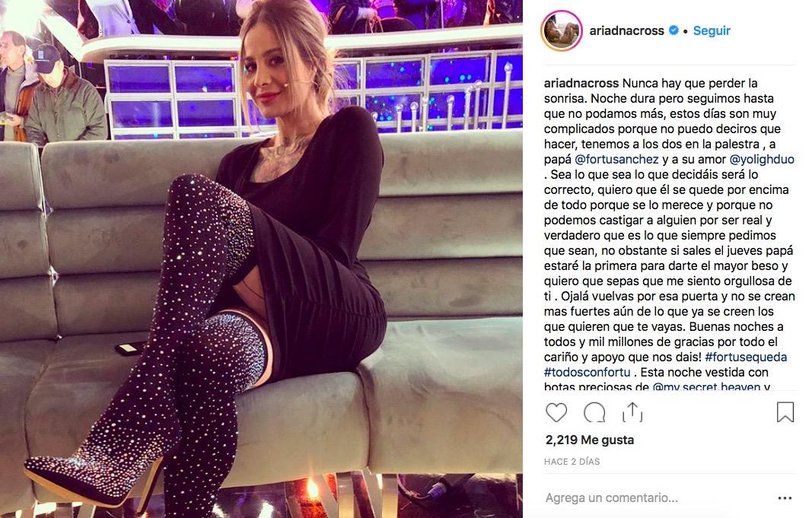Image resolution: width=812 pixels, height=518 pixels.
Task: Save post with bookmark icon
Action: [785, 412]
